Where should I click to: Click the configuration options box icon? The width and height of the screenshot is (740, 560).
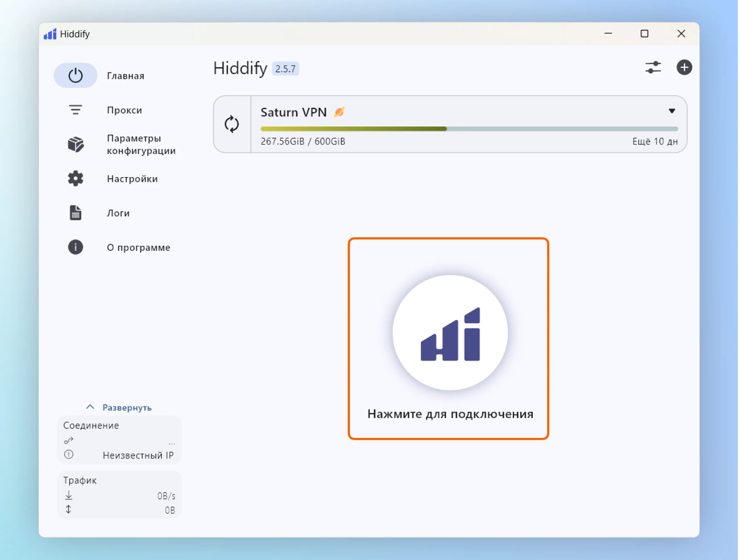pos(75,144)
